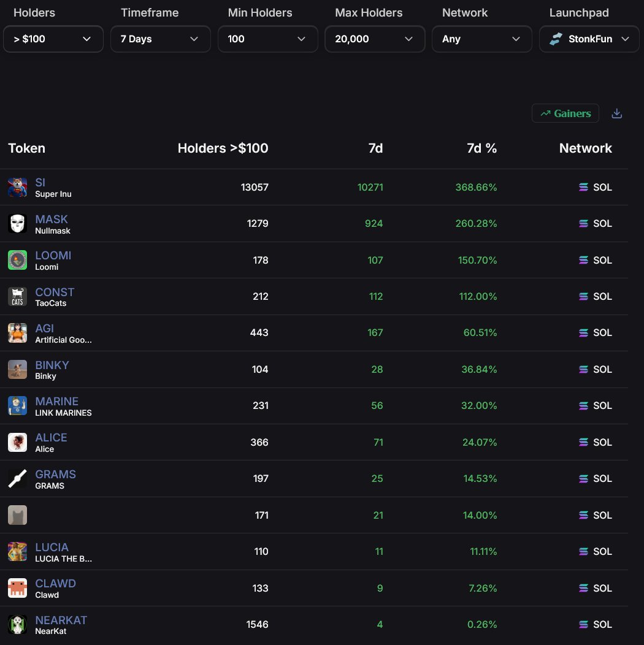Click the Solana icon in BINKY row
644x645 pixels.
coord(583,369)
